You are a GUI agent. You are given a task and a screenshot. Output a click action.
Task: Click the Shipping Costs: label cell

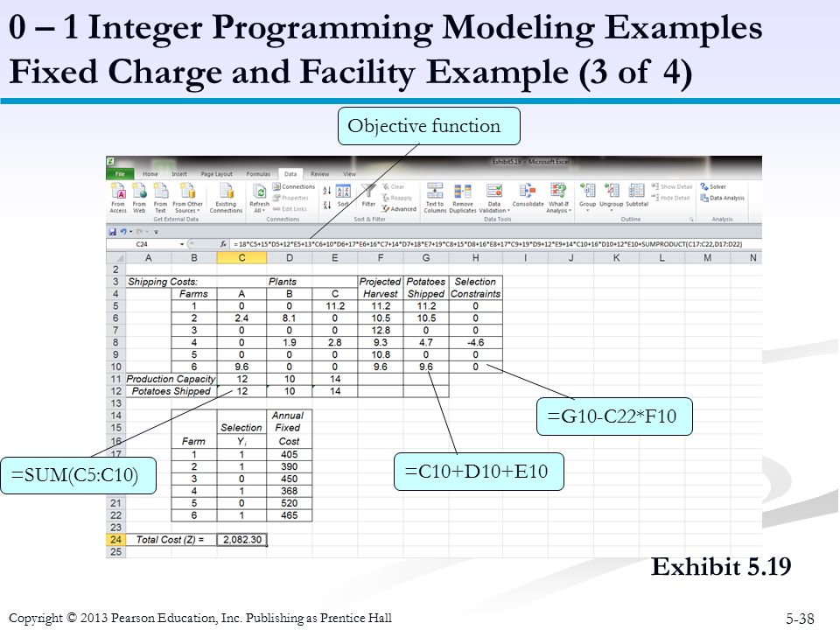[163, 281]
